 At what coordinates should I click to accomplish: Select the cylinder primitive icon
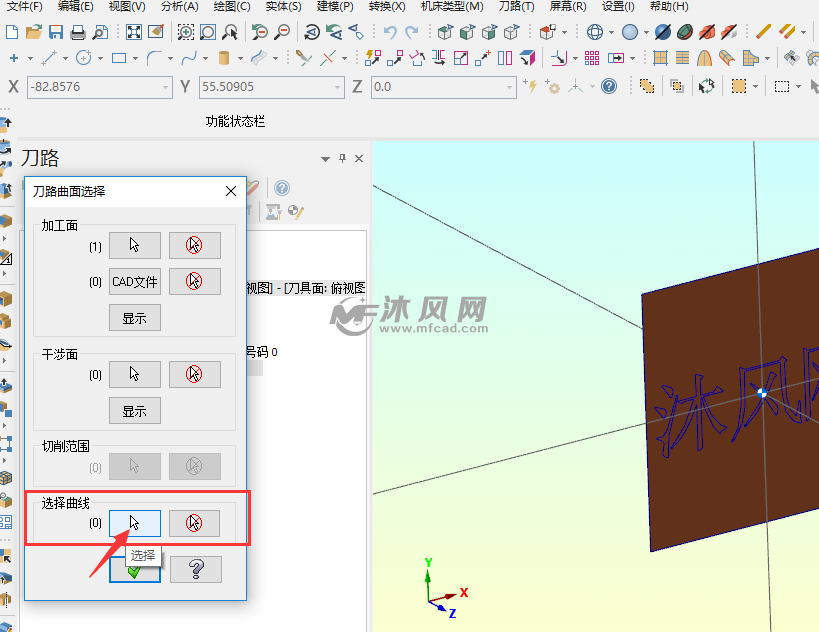click(224, 58)
